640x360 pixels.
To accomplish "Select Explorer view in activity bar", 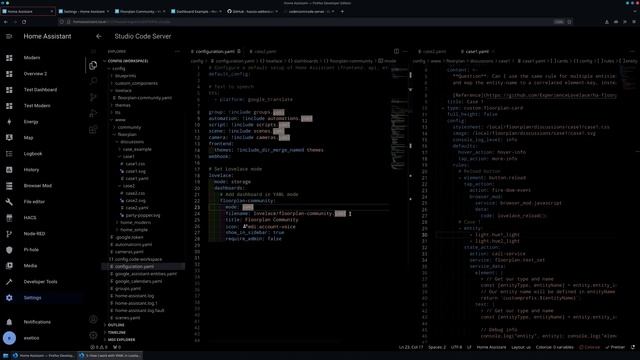I will tap(93, 65).
